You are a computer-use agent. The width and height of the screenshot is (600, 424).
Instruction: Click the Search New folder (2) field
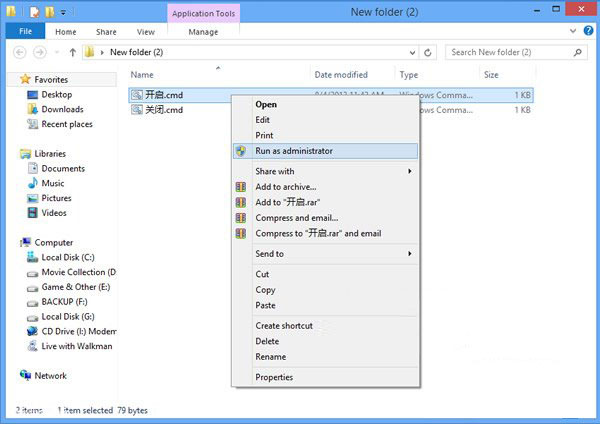pyautogui.click(x=515, y=52)
